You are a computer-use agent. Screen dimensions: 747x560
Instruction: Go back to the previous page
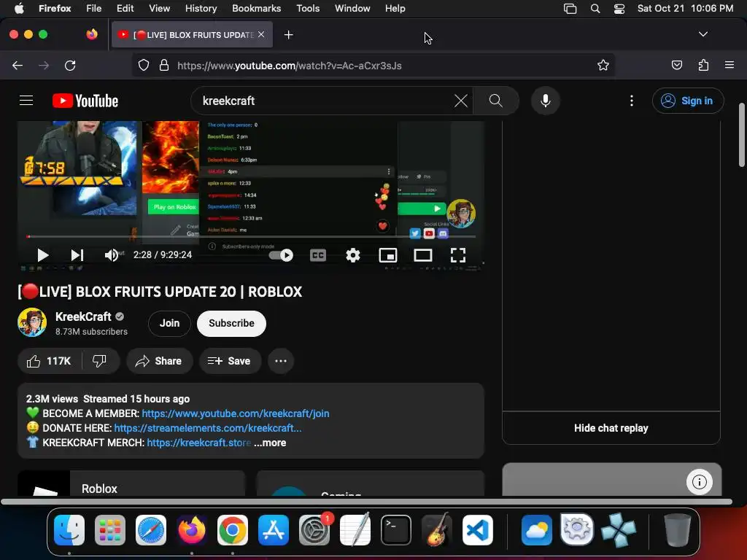pyautogui.click(x=18, y=65)
